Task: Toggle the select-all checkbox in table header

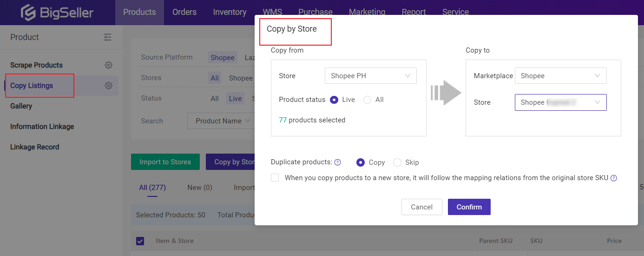Action: click(140, 241)
